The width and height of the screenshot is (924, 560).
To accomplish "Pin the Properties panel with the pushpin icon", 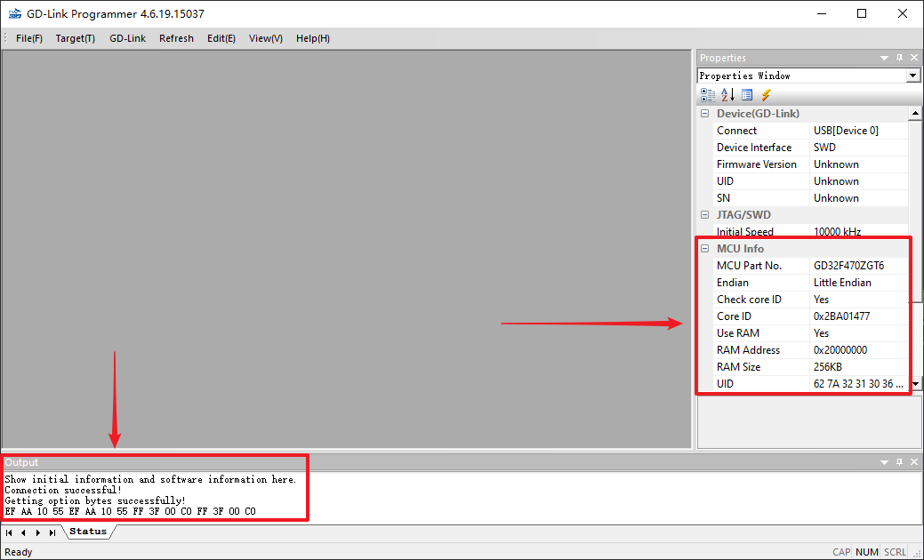I will tap(899, 58).
